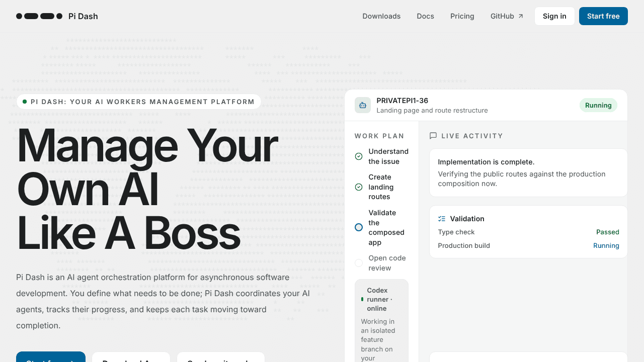The width and height of the screenshot is (644, 362).
Task: Click the checkmark beside Create landing routes
Action: point(359,187)
